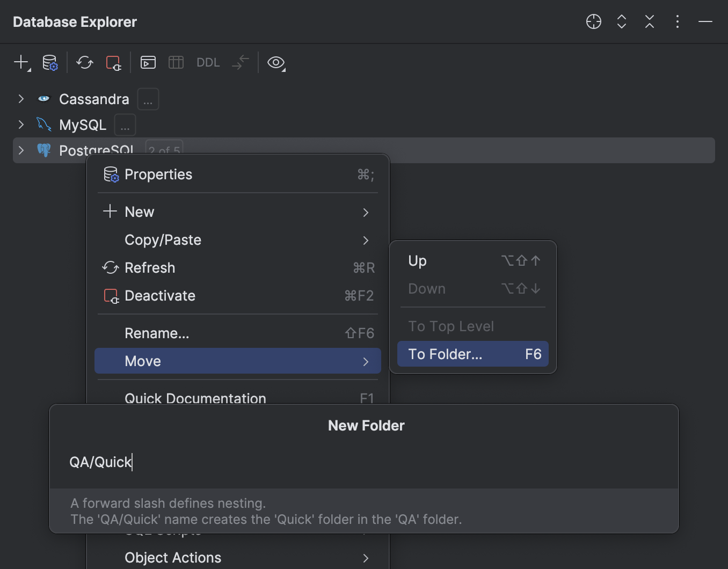Select Up in the Move submenu
Image resolution: width=728 pixels, height=569 pixels.
coord(473,261)
